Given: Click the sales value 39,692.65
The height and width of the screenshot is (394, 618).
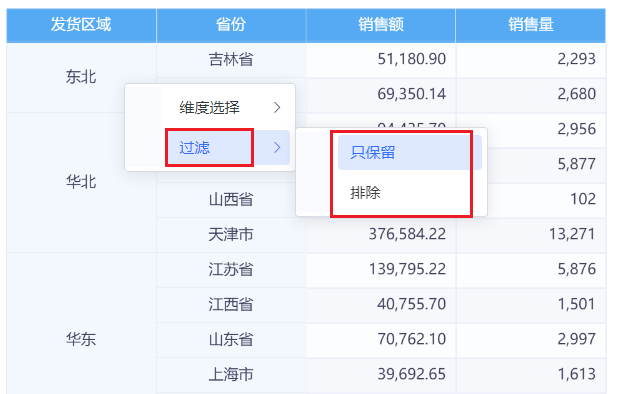Looking at the screenshot, I should click(x=411, y=374).
